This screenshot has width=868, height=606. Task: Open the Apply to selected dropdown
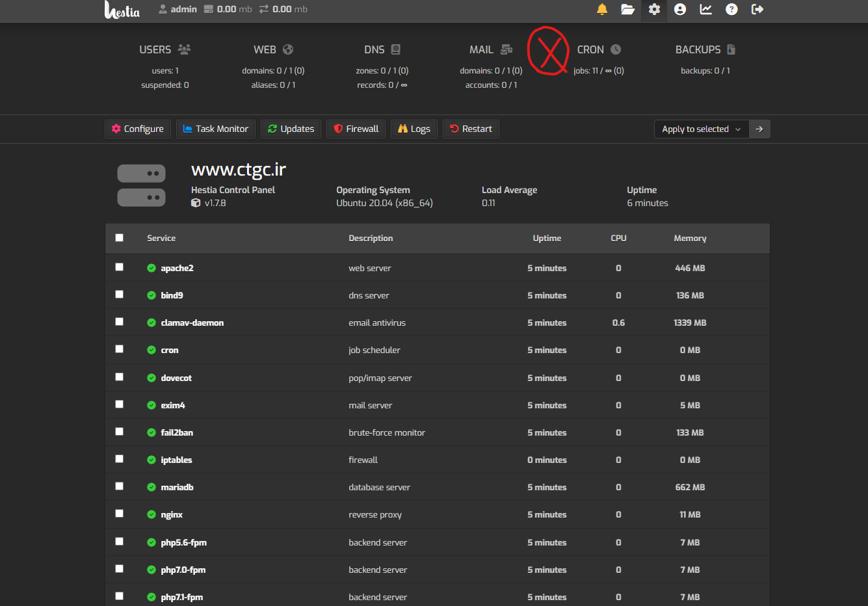[701, 129]
